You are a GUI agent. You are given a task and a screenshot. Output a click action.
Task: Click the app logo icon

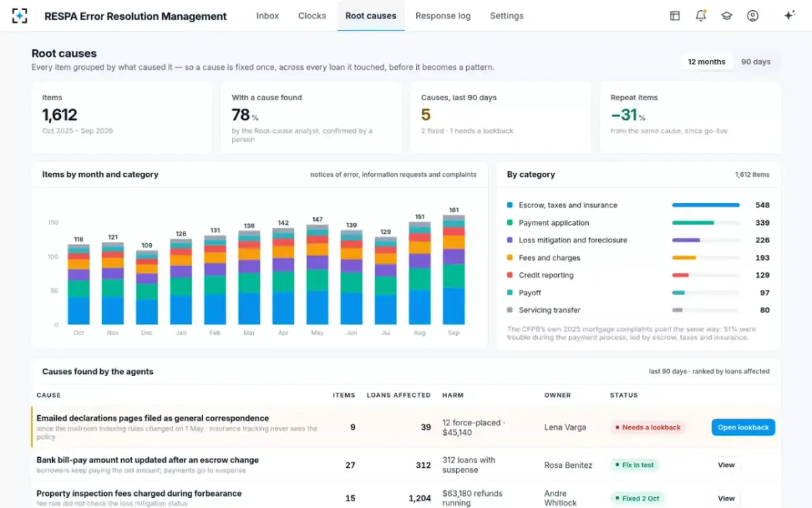coord(20,16)
